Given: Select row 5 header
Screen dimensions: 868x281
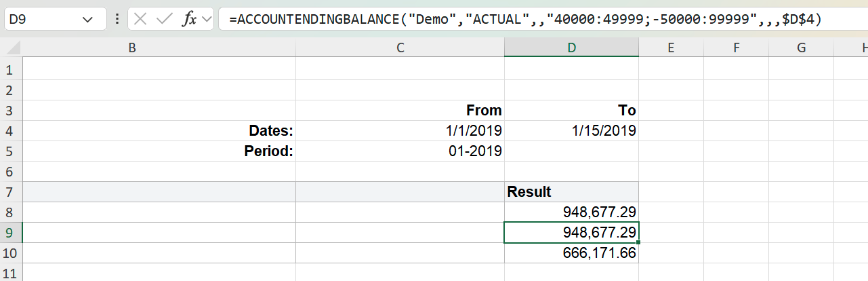Looking at the screenshot, I should click(12, 151).
